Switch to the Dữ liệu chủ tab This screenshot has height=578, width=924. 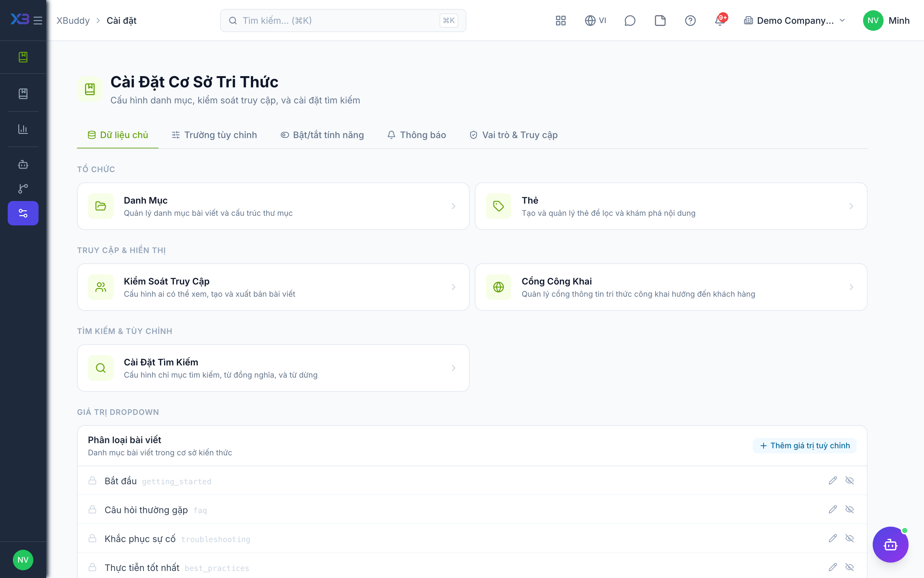tap(118, 135)
